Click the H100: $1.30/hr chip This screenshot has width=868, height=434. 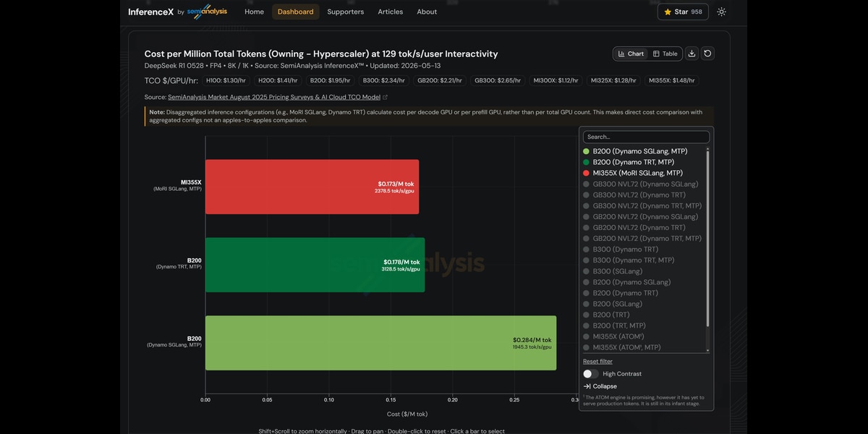(x=226, y=81)
